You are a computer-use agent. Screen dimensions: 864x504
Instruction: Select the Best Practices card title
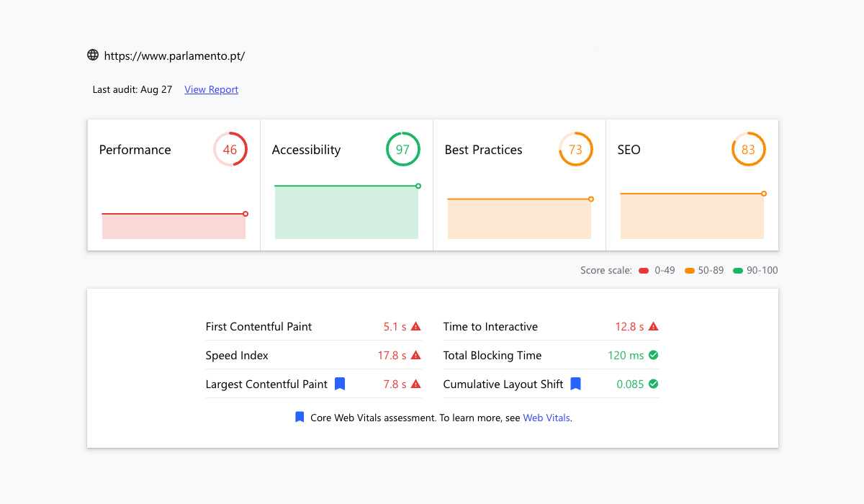tap(483, 150)
